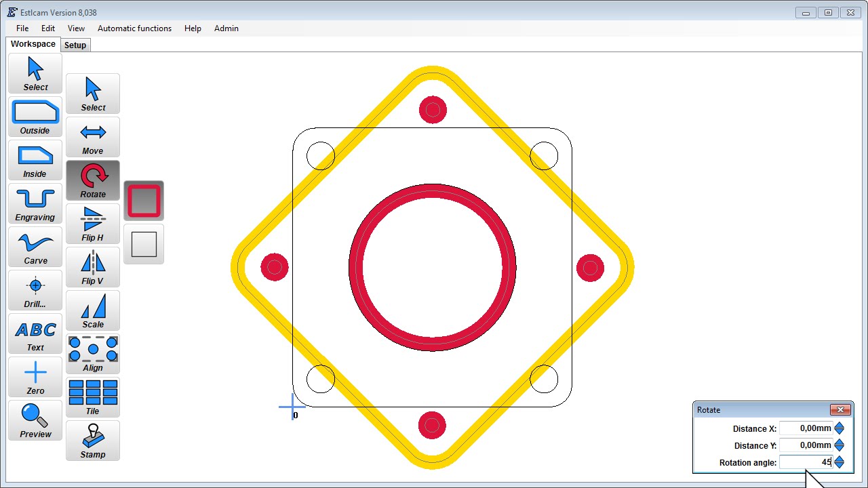Image resolution: width=868 pixels, height=488 pixels.
Task: Activate the Move tool
Action: pos(93,137)
